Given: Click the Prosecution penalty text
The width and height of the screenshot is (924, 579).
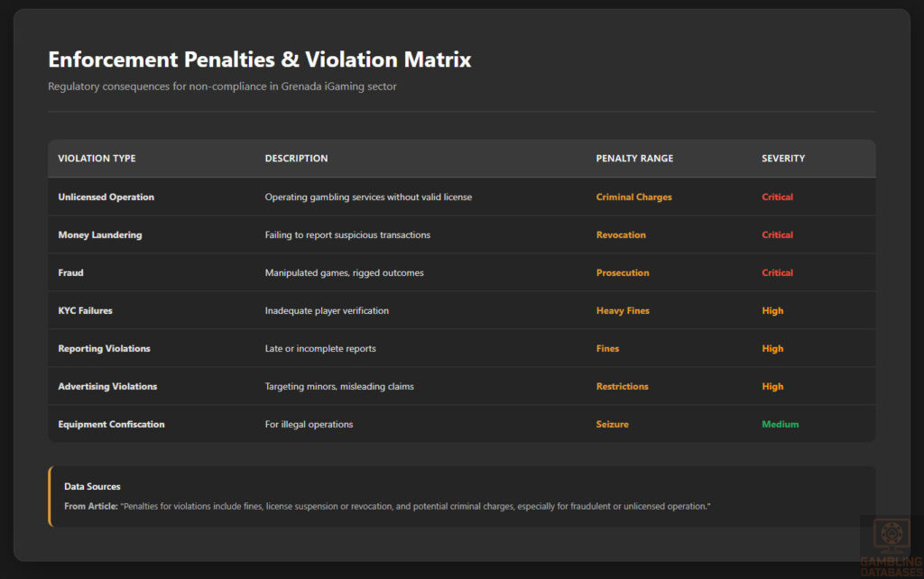Looking at the screenshot, I should (x=622, y=272).
